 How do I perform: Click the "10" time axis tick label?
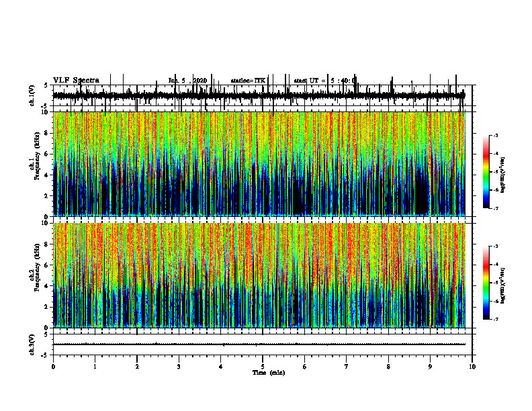(472, 367)
